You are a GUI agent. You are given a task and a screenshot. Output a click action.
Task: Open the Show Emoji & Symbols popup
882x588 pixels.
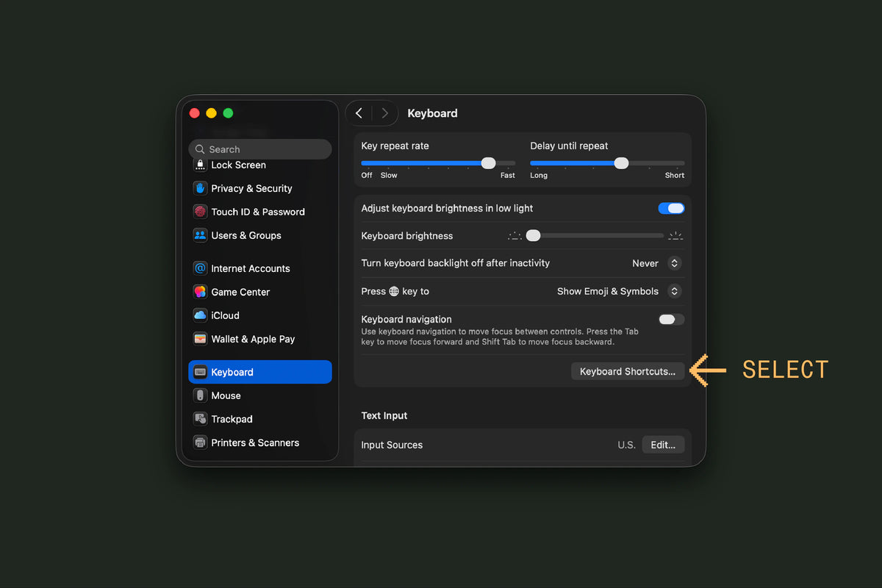point(674,291)
